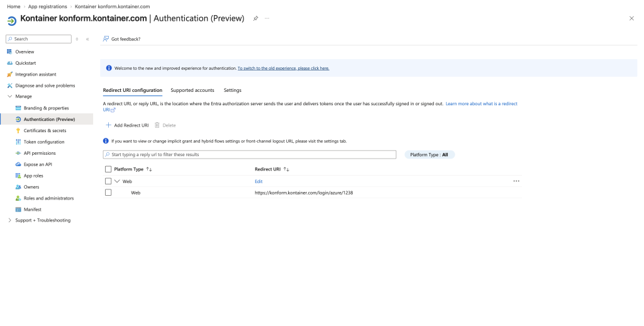Select the Redirect URI configuration tab
Viewport: 644px width, 326px height.
pyautogui.click(x=133, y=91)
